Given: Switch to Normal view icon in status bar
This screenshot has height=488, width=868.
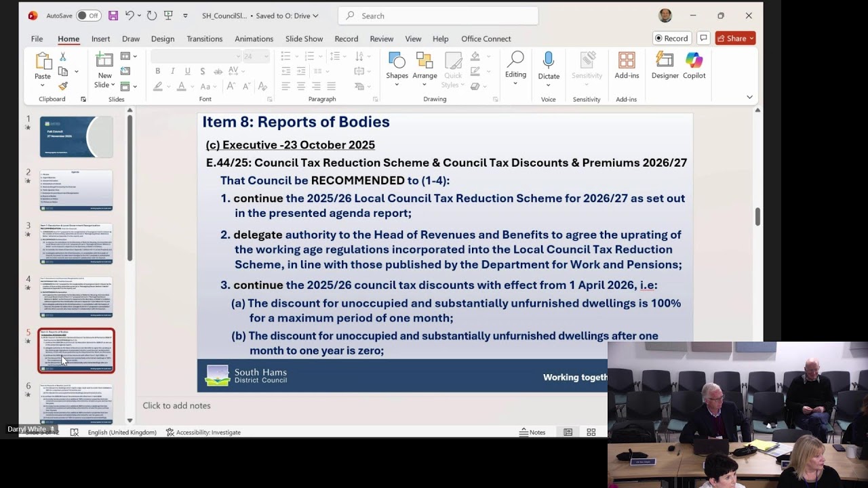Looking at the screenshot, I should pyautogui.click(x=568, y=432).
